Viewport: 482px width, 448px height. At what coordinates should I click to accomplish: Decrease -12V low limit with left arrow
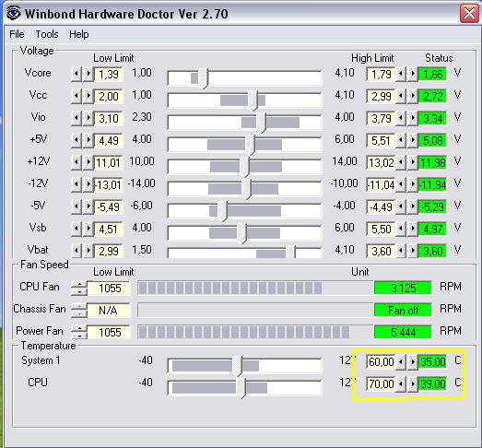(x=76, y=184)
